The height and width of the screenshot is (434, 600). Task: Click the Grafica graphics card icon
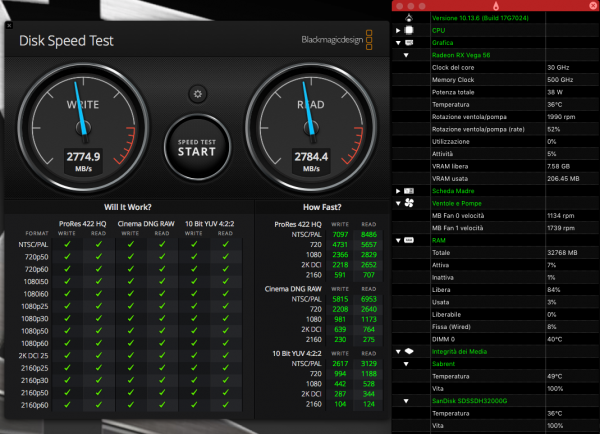click(x=409, y=43)
